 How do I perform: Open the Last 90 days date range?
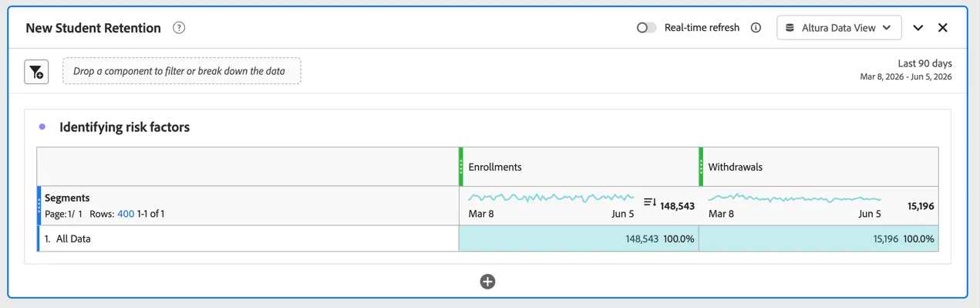[906, 69]
